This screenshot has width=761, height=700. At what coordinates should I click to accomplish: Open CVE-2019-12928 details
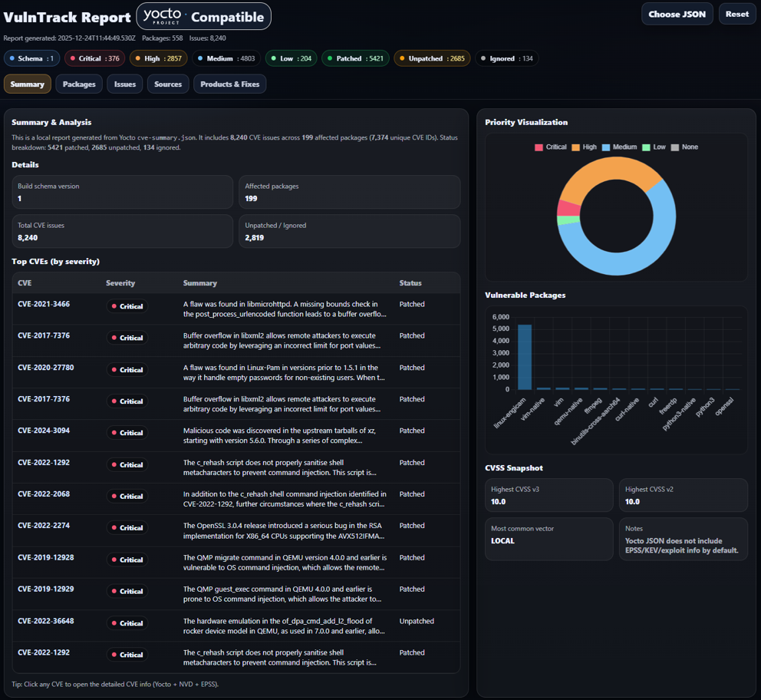point(45,557)
